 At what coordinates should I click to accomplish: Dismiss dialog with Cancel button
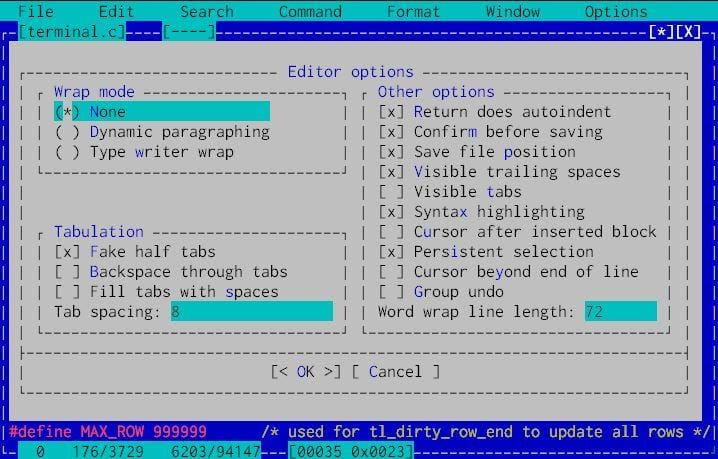click(x=396, y=372)
